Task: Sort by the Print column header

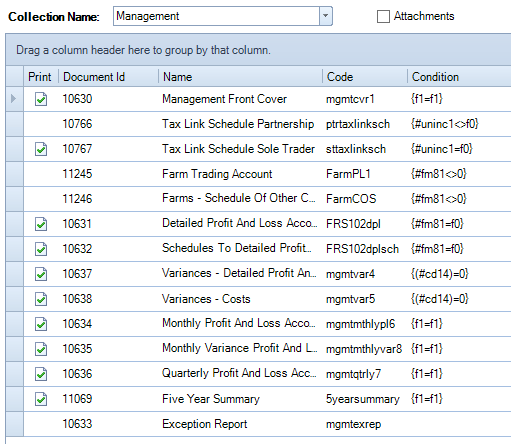Action: [40, 77]
